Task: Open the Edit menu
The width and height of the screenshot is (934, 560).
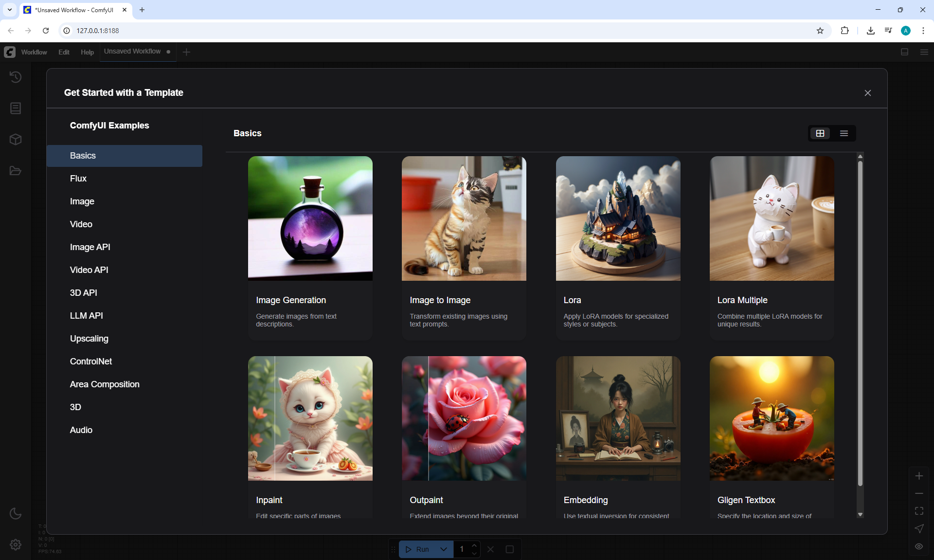Action: coord(64,52)
